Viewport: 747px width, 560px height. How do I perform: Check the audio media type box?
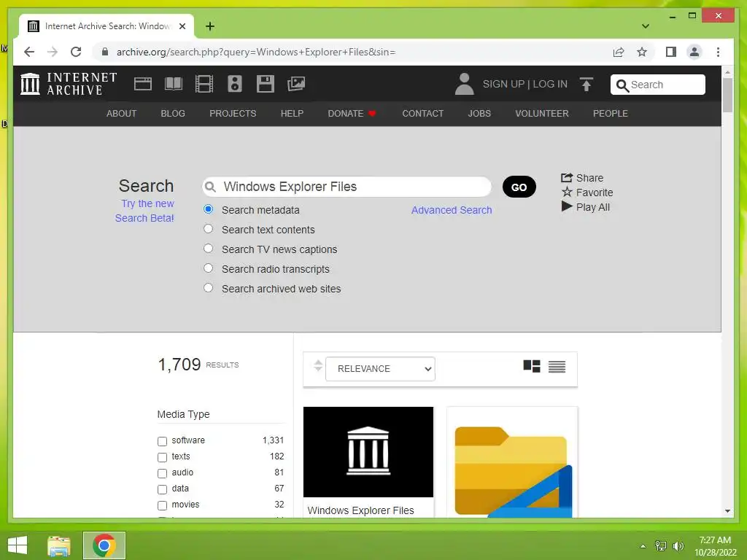[x=163, y=473]
